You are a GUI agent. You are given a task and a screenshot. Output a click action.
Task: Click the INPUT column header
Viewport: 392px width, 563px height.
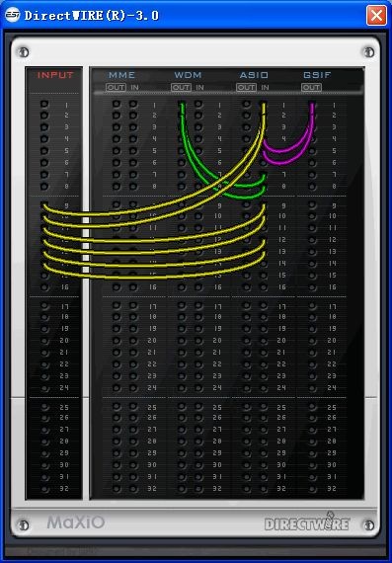(x=55, y=75)
